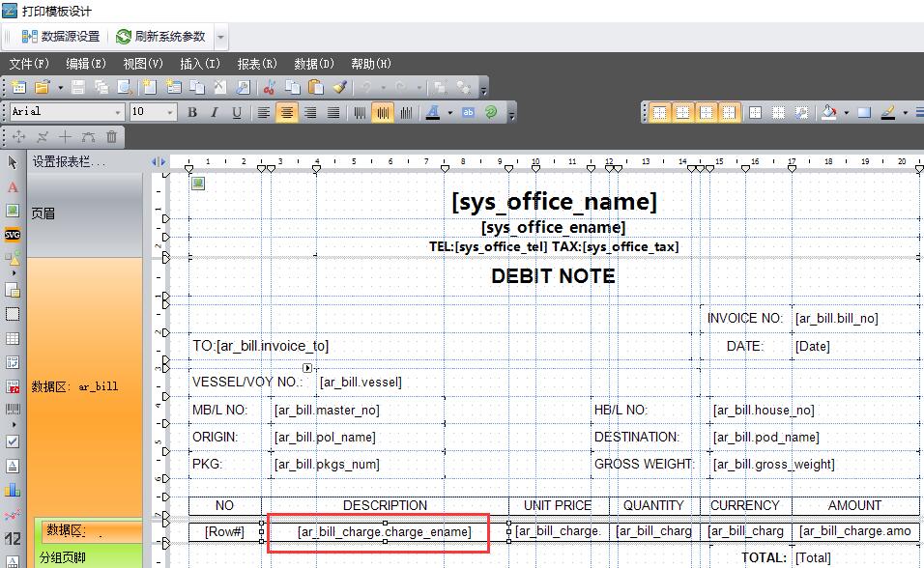Click the fill color paint bucket
The image size is (924, 568).
click(x=828, y=113)
